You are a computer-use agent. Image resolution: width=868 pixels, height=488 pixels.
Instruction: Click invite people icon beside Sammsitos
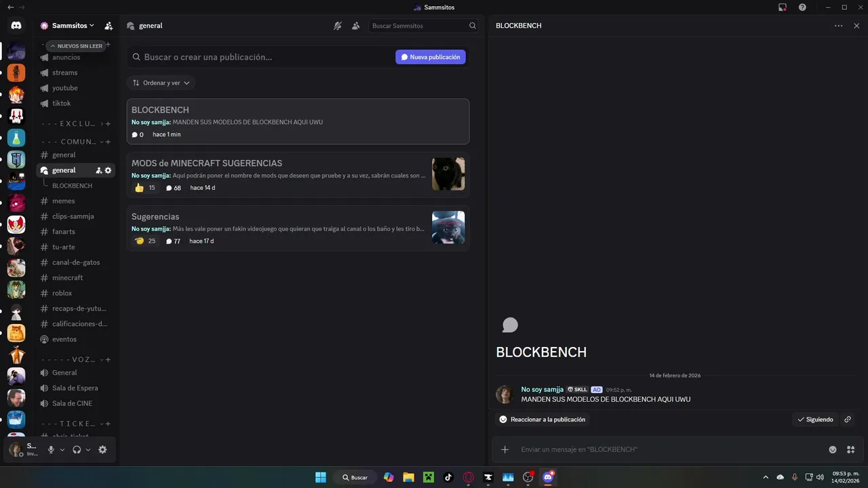pos(108,26)
